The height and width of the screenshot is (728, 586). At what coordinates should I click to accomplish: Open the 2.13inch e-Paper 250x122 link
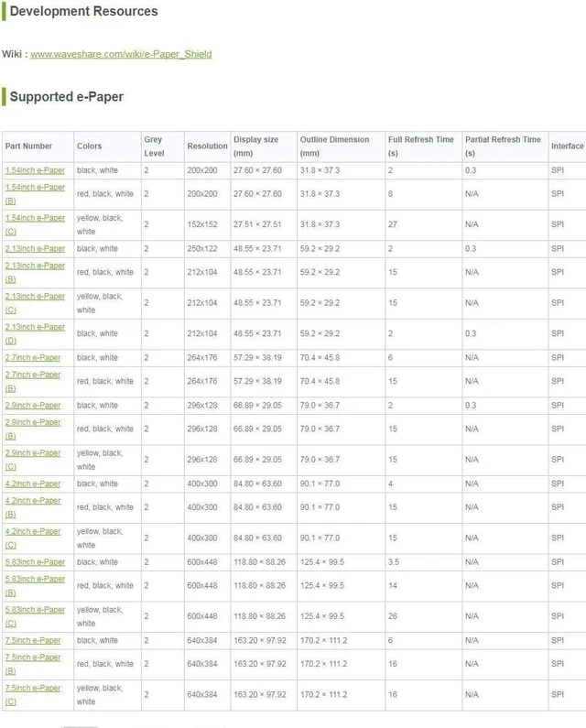coord(35,249)
